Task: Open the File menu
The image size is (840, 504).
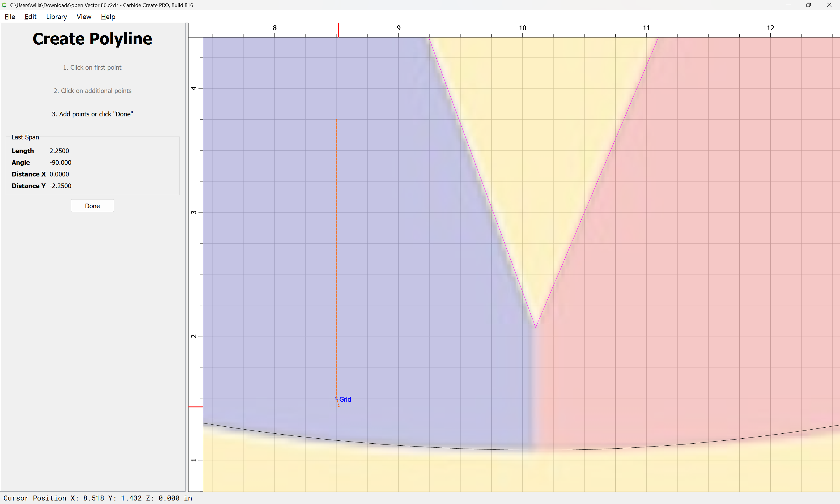Action: tap(10, 17)
